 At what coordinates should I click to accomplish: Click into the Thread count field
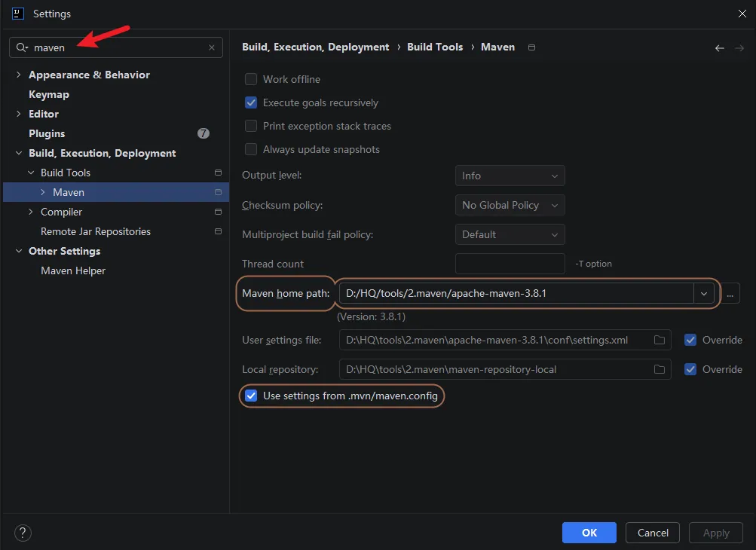tap(510, 264)
